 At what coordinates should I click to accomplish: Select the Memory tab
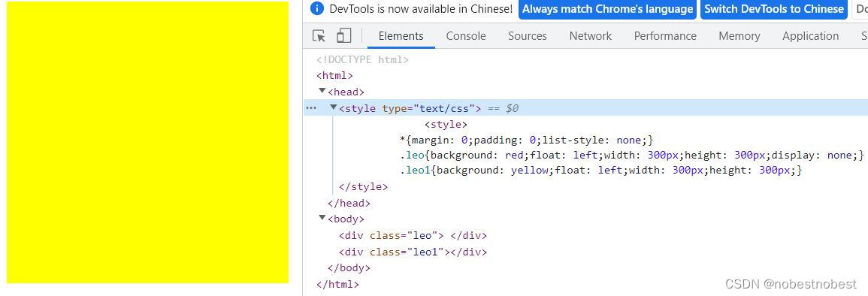739,36
